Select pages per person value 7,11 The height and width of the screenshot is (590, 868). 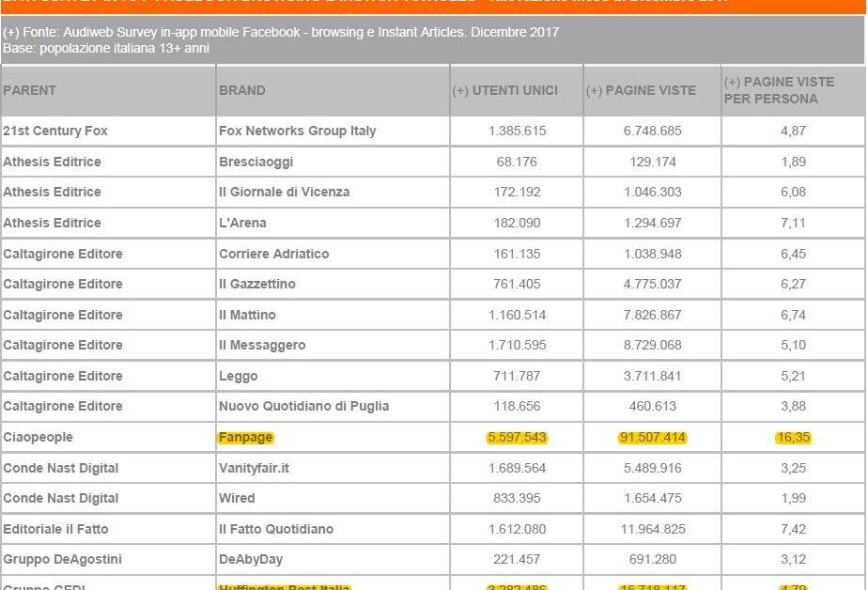point(793,223)
